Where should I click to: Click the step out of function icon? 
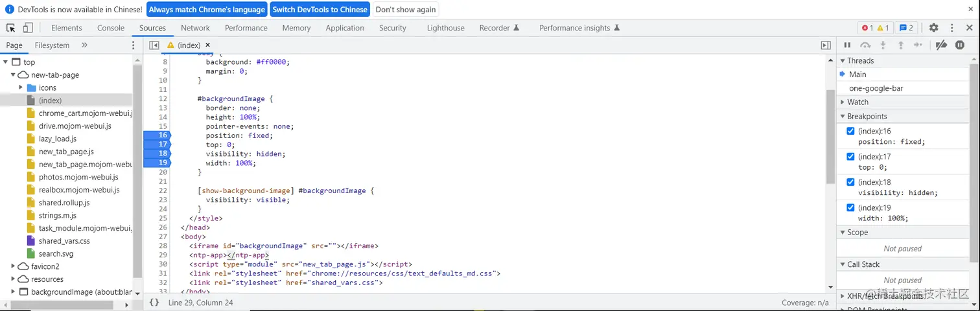tap(900, 45)
